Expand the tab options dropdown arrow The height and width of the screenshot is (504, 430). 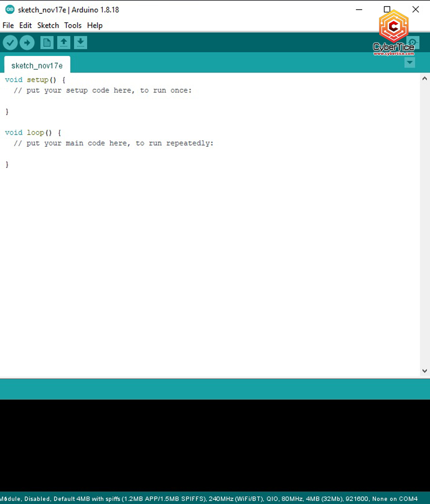click(410, 62)
